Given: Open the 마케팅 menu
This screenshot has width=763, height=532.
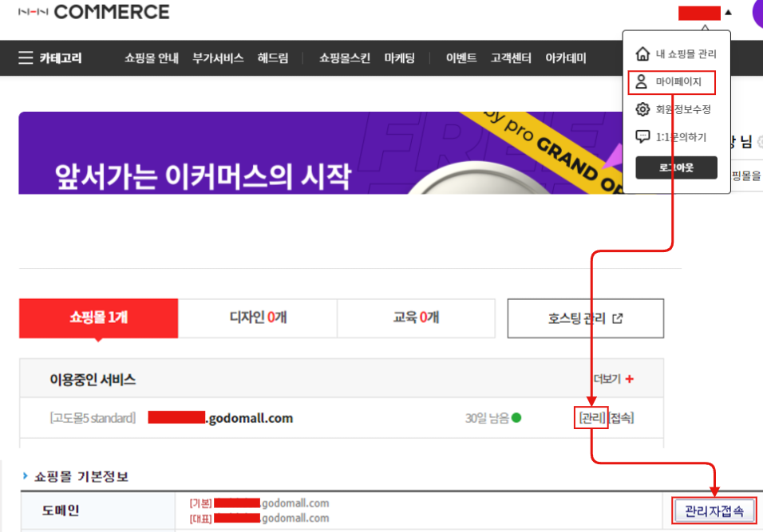Looking at the screenshot, I should pyautogui.click(x=400, y=58).
